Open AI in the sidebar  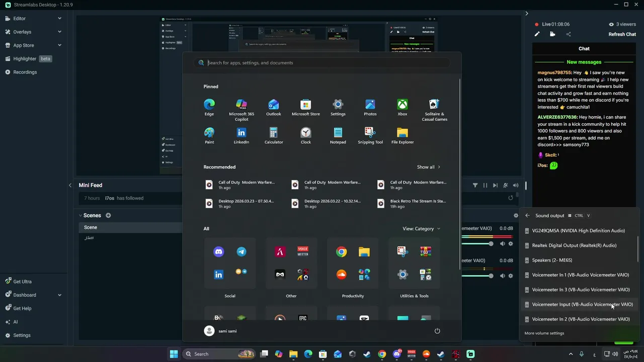(x=12, y=322)
